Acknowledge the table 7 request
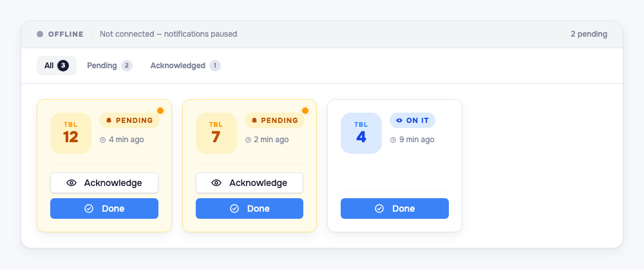The image size is (644, 269). pyautogui.click(x=249, y=183)
